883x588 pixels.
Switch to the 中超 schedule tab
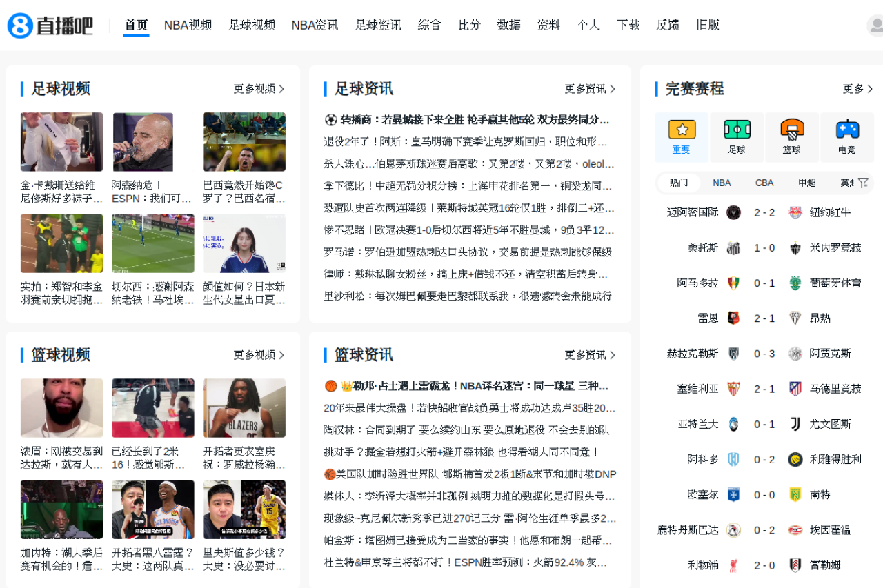(807, 183)
